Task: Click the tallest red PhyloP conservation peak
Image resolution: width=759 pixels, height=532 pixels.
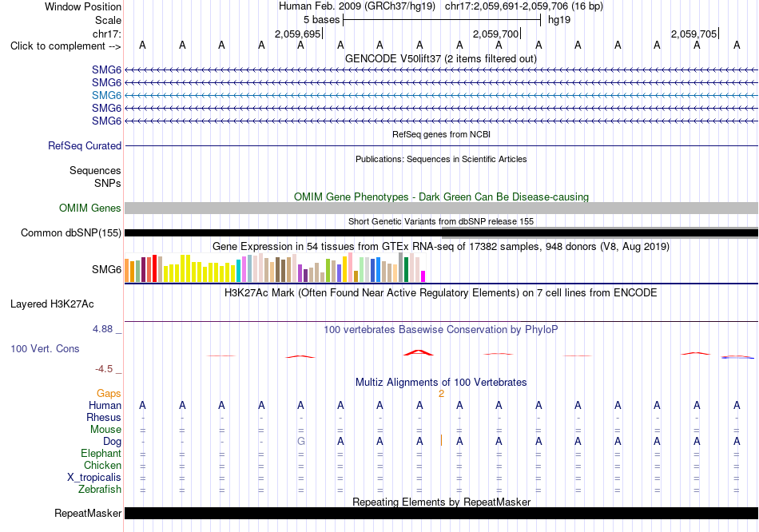Action: click(x=419, y=352)
